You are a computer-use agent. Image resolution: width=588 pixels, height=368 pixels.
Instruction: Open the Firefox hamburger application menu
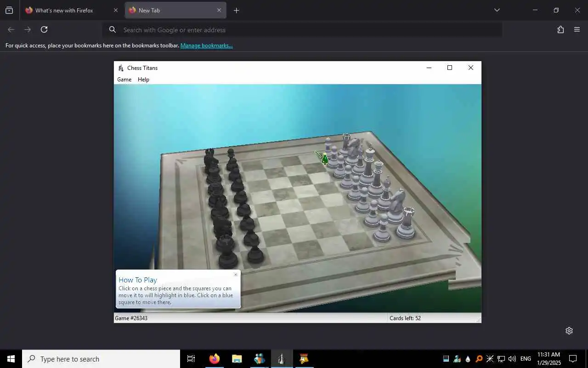tap(577, 29)
